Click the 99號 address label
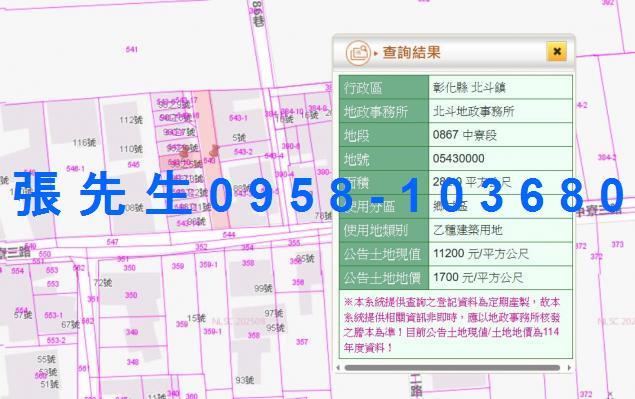This screenshot has width=635, height=399. pos(263,288)
